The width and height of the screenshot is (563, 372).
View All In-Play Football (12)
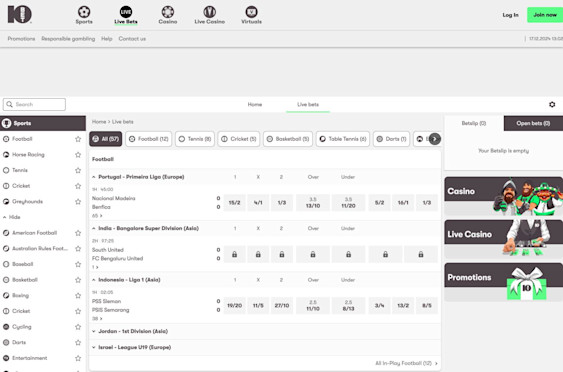406,363
